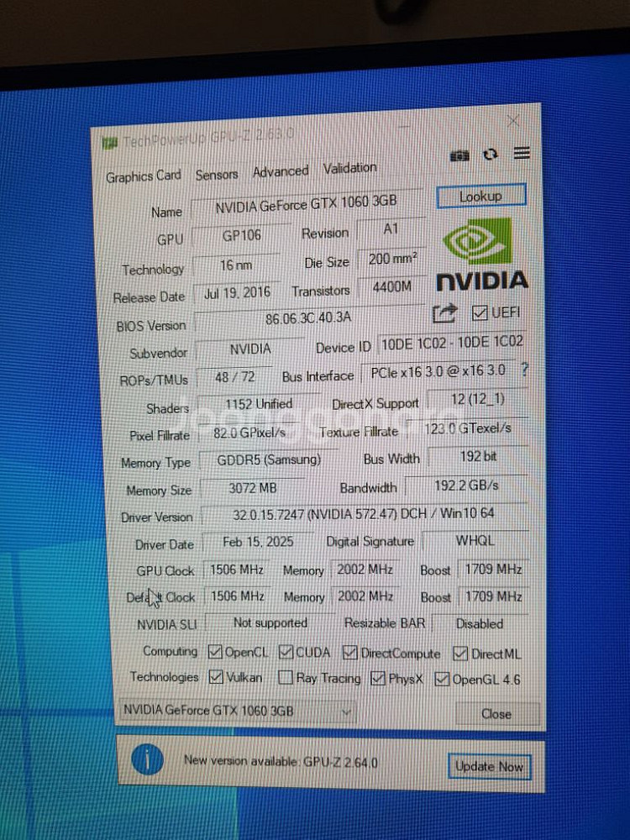This screenshot has height=840, width=630.
Task: Click the Release Date value Jul 19, 2016
Action: click(237, 292)
